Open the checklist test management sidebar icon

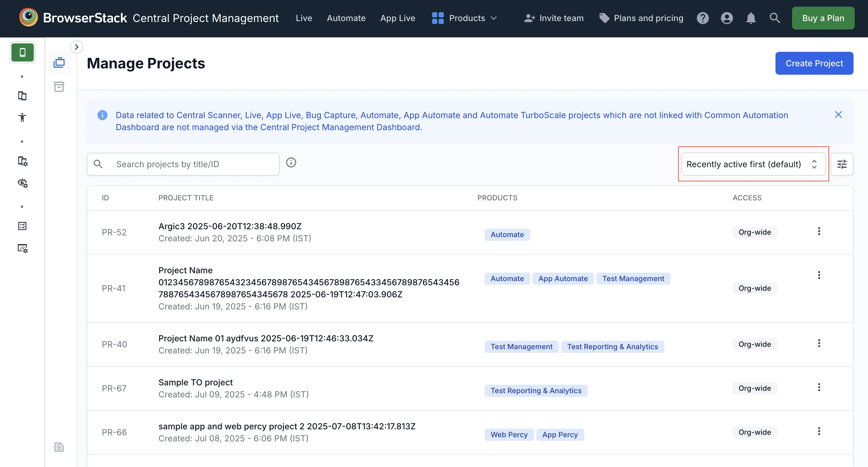22,226
